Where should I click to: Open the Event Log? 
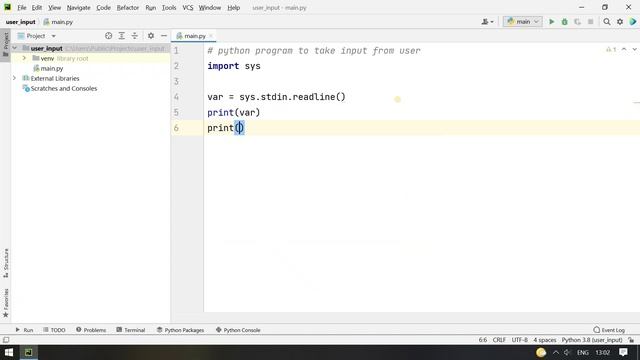point(609,330)
